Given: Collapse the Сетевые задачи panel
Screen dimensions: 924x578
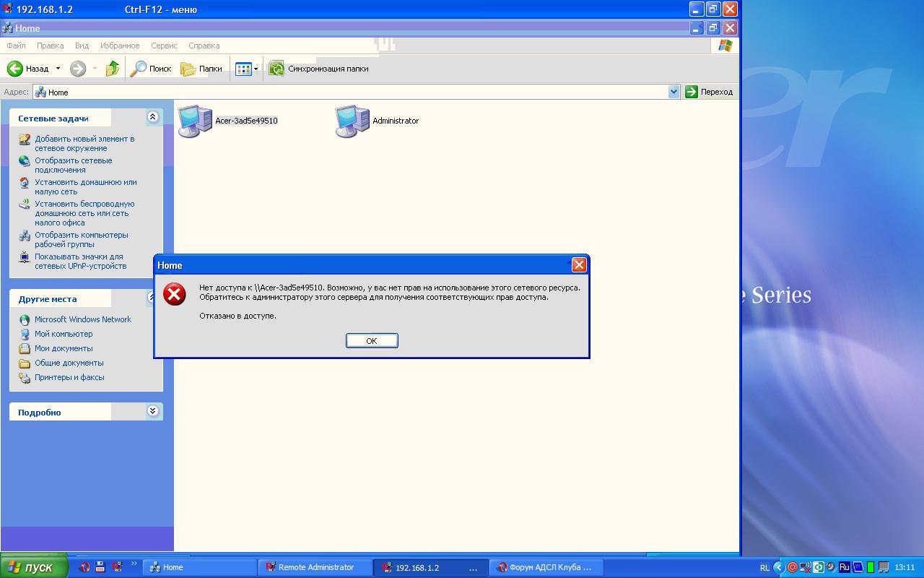Looking at the screenshot, I should tap(152, 117).
